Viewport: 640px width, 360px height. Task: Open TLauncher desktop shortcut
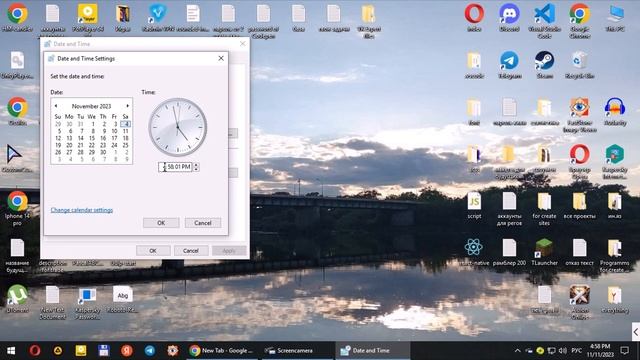click(x=544, y=252)
